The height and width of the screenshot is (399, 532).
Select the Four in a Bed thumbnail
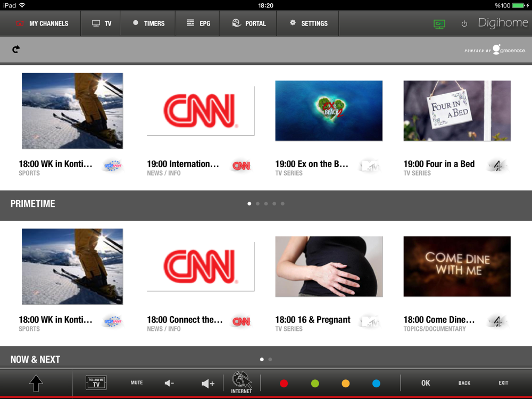tap(457, 111)
